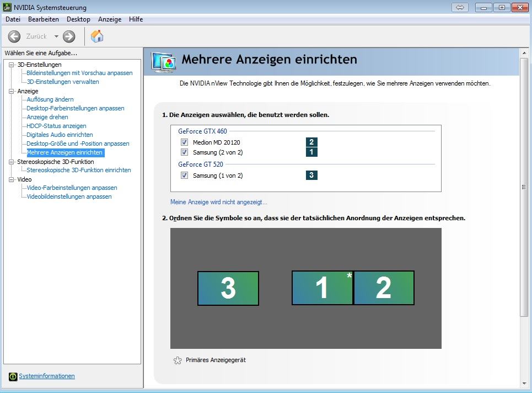This screenshot has width=532, height=393.
Task: Open the Hilfe menu
Action: [x=136, y=19]
